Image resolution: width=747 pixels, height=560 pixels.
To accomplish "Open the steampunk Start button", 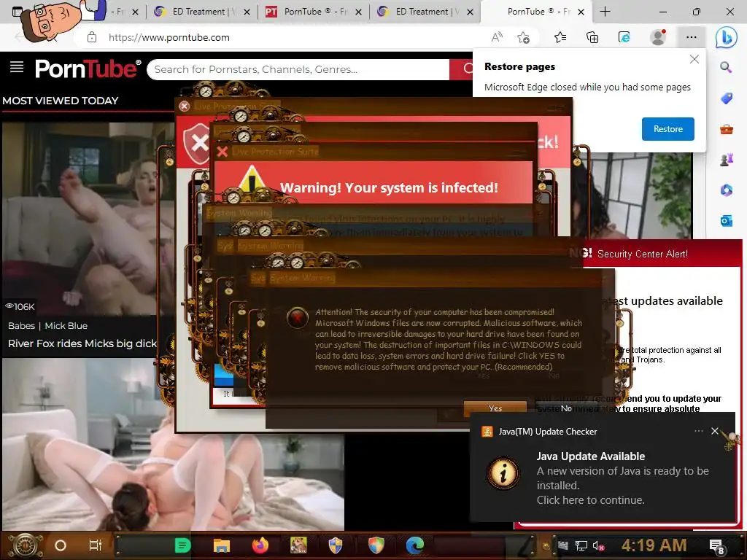I will point(26,545).
